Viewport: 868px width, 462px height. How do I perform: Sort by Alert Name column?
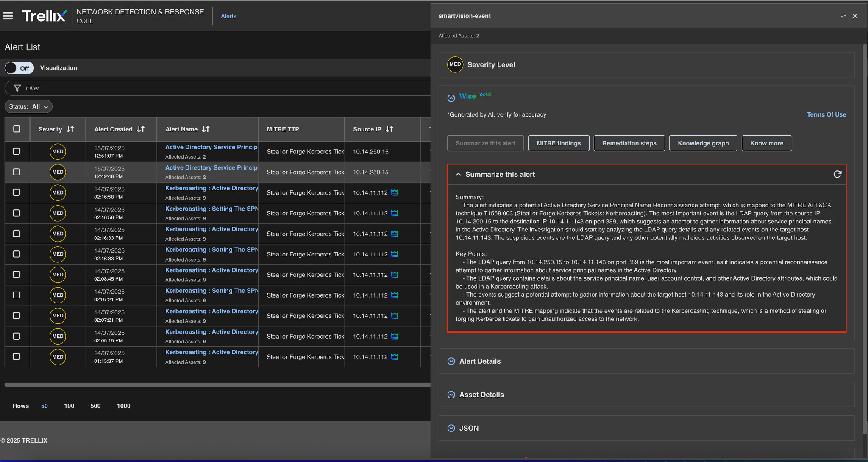click(206, 129)
